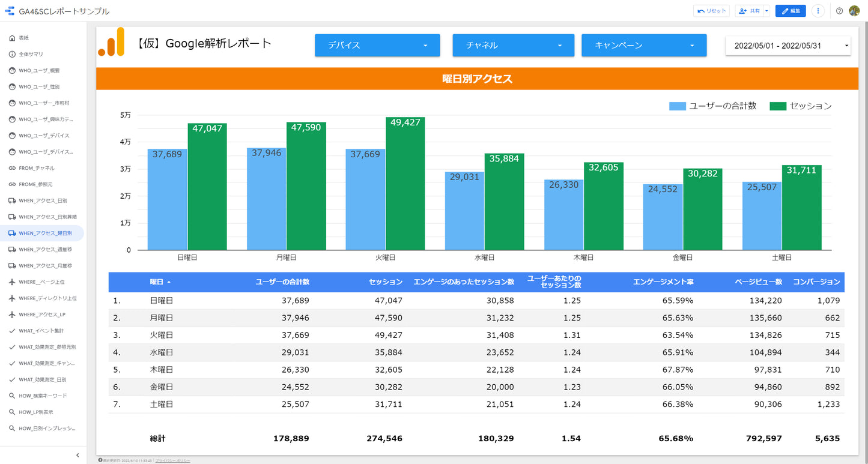
Task: Select the airplane icon for WHERE__ページ上位
Action: point(13,282)
